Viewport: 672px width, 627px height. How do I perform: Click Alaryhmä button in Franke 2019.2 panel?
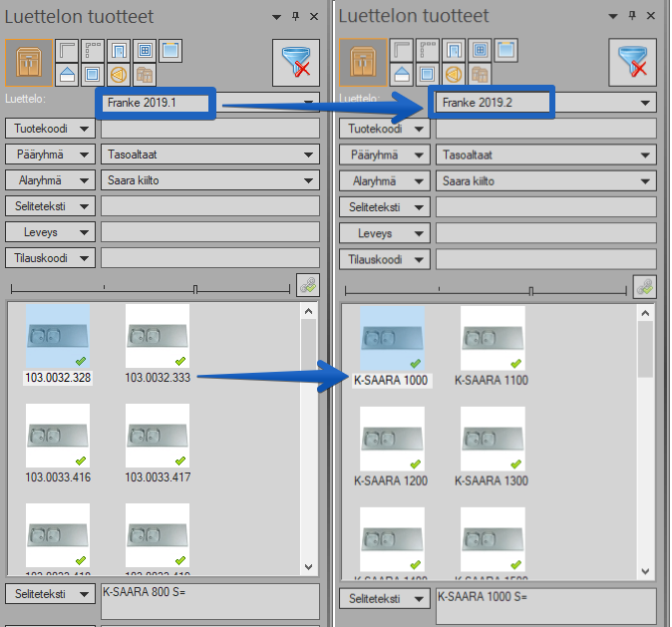click(x=385, y=181)
